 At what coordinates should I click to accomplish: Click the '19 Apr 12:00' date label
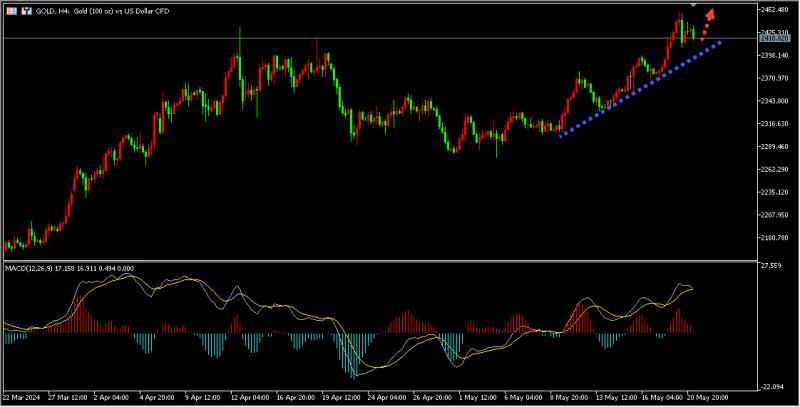point(341,397)
